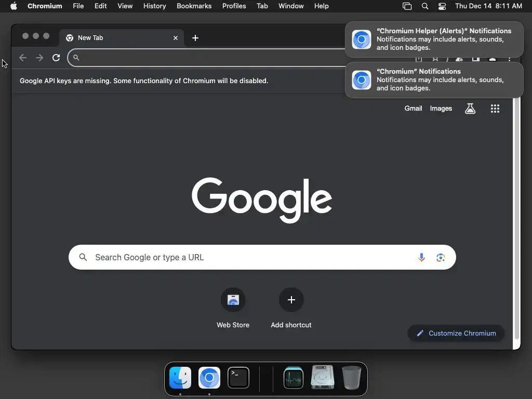This screenshot has height=399, width=532.
Task: Open Spotlight search in menu bar
Action: (x=425, y=6)
